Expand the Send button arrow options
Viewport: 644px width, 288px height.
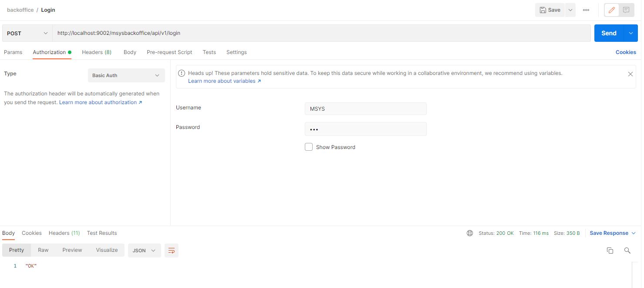click(x=631, y=34)
